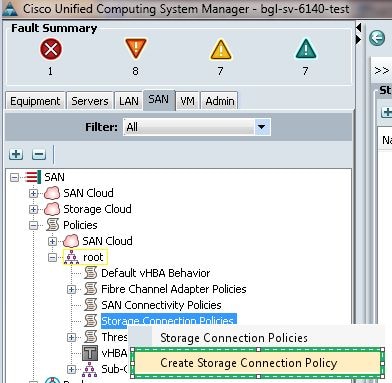Expand SAN Cloud node under SAN

(33, 193)
